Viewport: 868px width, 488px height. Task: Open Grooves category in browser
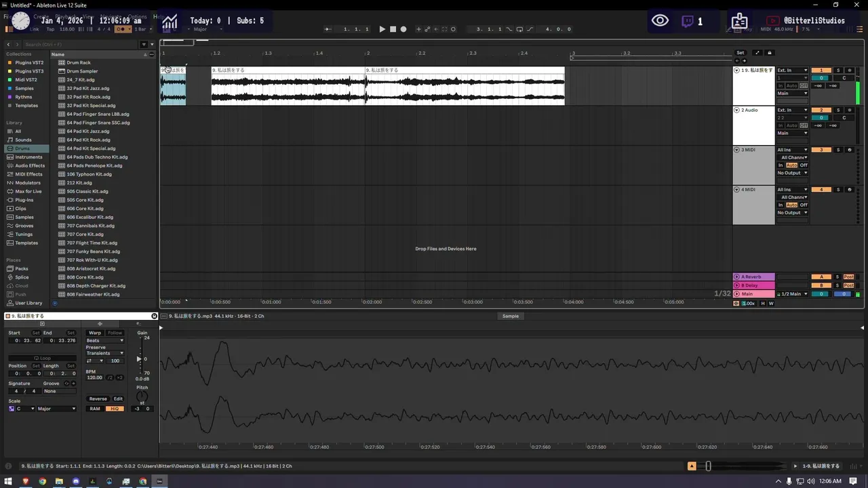point(24,226)
